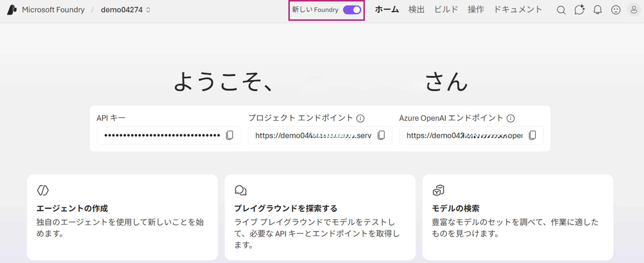Show notifications via the bell icon

pos(597,10)
